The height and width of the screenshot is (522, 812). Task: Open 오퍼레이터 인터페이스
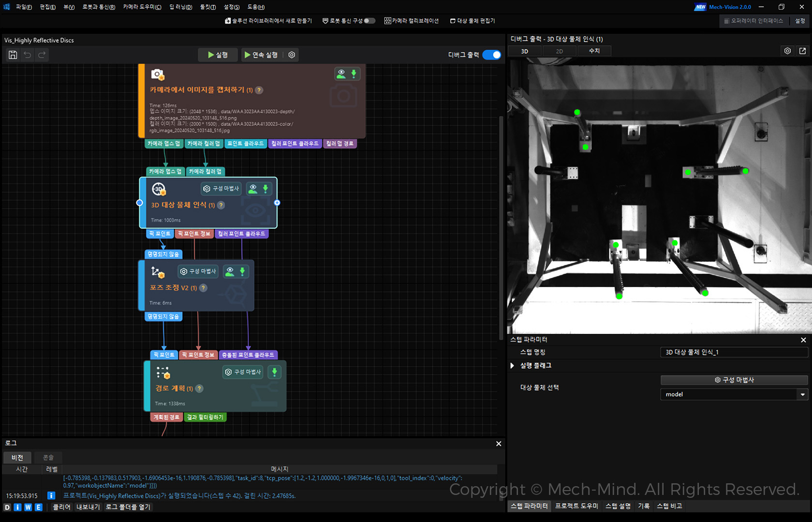[753, 21]
